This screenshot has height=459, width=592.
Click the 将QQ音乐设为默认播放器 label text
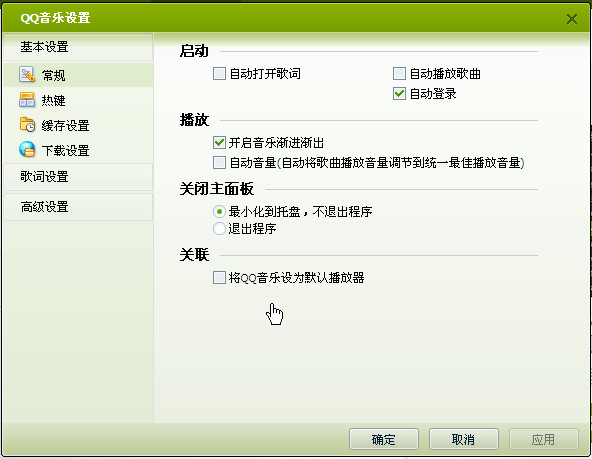(296, 278)
